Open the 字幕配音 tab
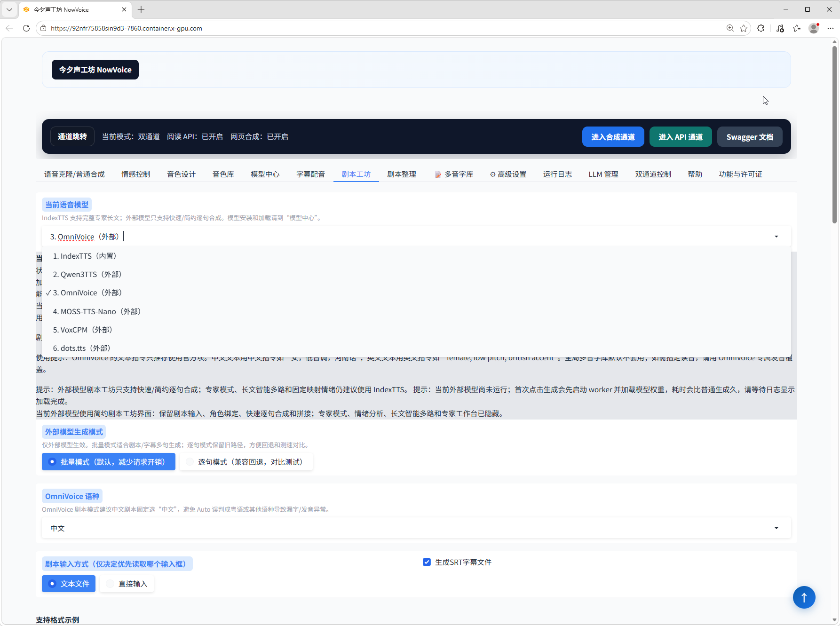 click(310, 174)
